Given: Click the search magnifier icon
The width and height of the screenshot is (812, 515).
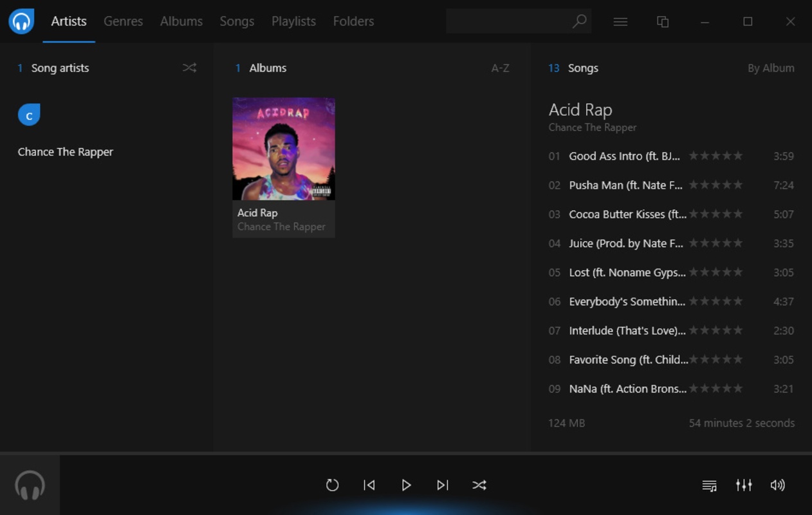Looking at the screenshot, I should coord(580,21).
